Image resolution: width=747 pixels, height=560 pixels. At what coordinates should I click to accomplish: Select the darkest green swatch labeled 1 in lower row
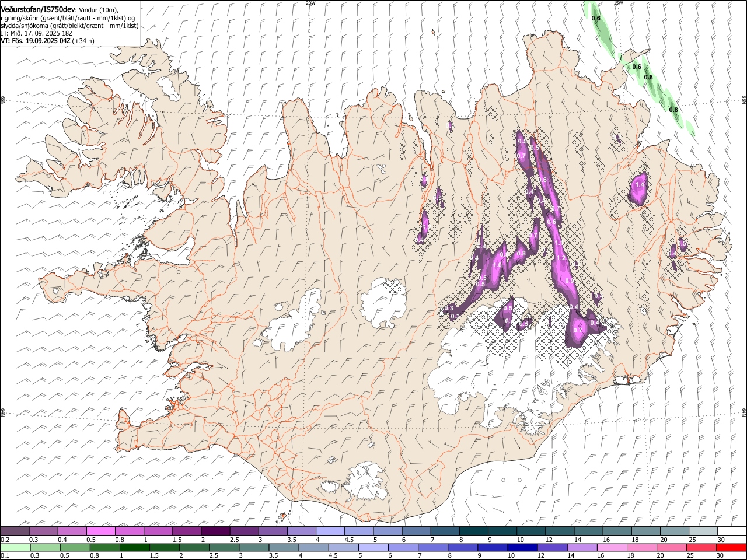pyautogui.click(x=135, y=548)
